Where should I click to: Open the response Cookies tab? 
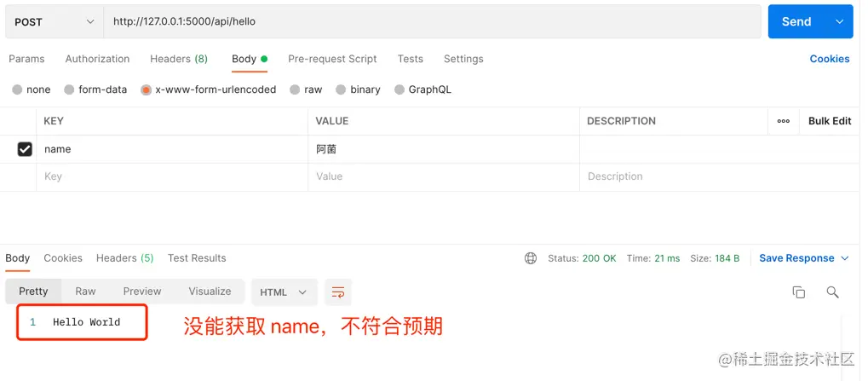click(x=63, y=258)
